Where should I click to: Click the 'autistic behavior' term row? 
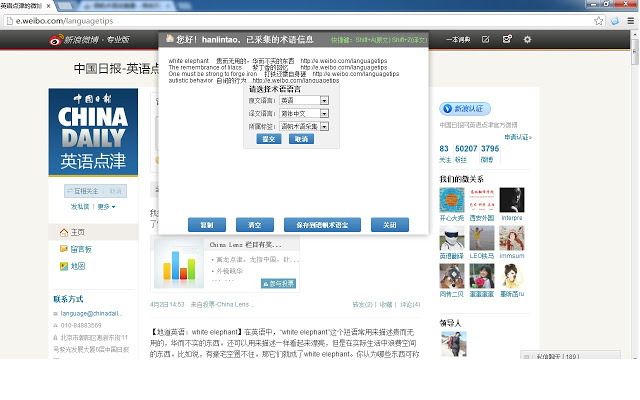coord(253,80)
